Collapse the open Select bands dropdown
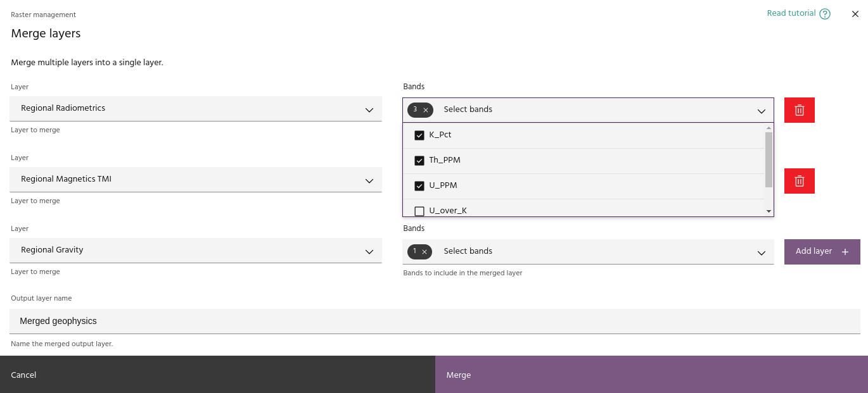The image size is (868, 393). [x=761, y=111]
